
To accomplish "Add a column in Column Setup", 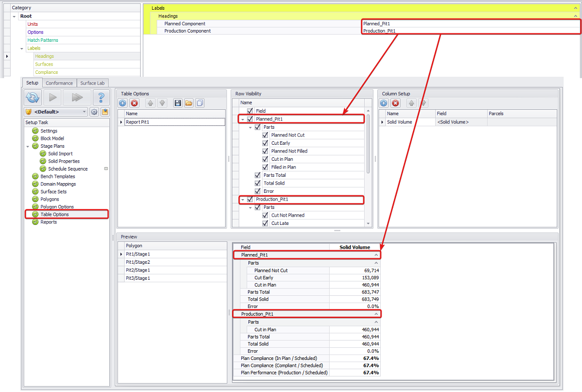I will [384, 103].
